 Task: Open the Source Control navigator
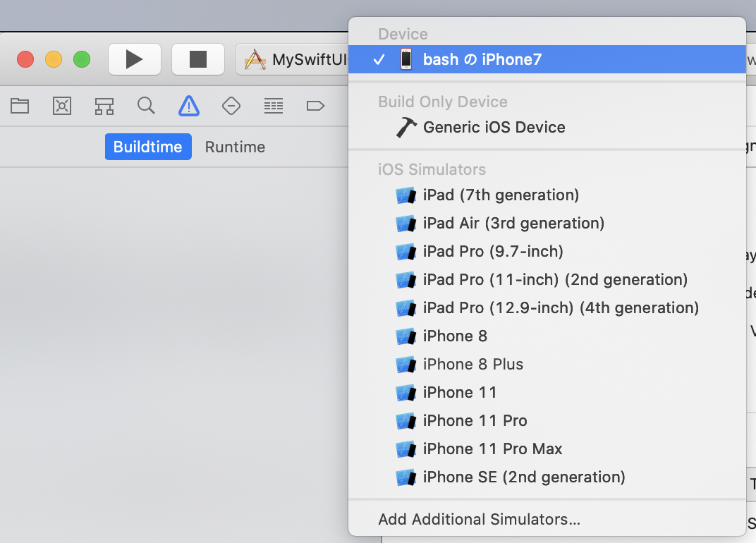coord(62,106)
